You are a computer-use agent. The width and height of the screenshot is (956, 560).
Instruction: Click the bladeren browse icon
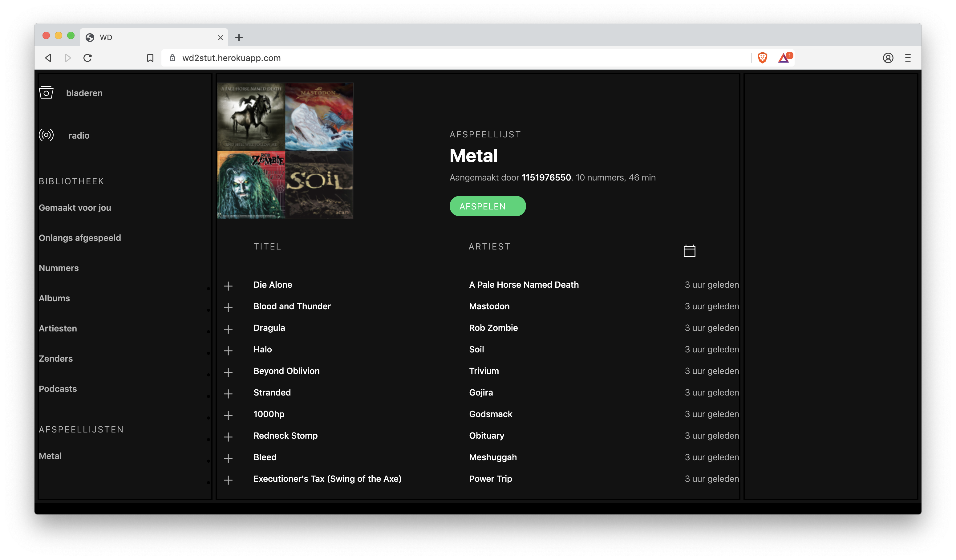pos(46,93)
